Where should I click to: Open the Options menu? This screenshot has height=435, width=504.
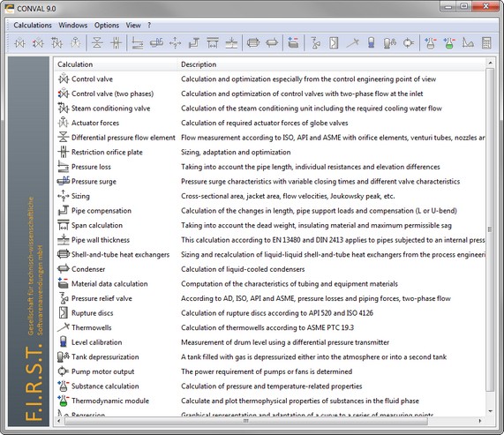[x=107, y=25]
